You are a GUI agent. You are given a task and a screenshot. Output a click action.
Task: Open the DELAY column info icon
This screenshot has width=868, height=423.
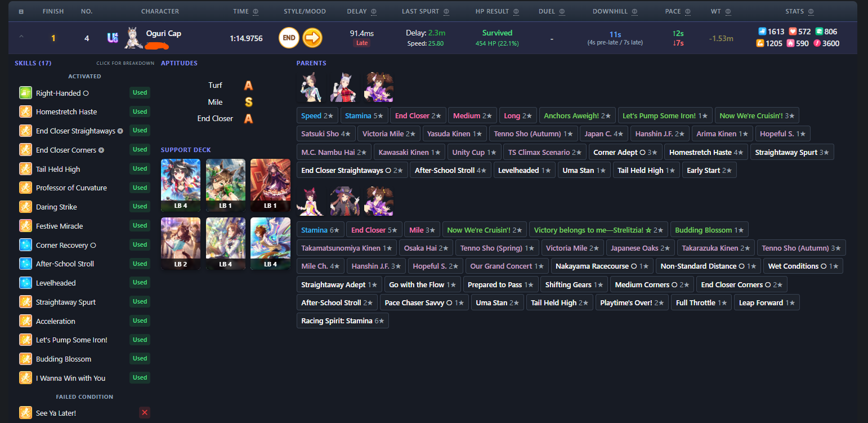coord(374,11)
